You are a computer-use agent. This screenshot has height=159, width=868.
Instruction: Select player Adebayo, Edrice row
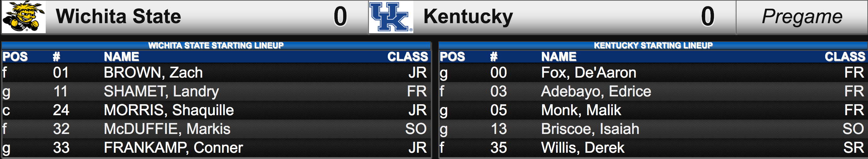click(653, 92)
